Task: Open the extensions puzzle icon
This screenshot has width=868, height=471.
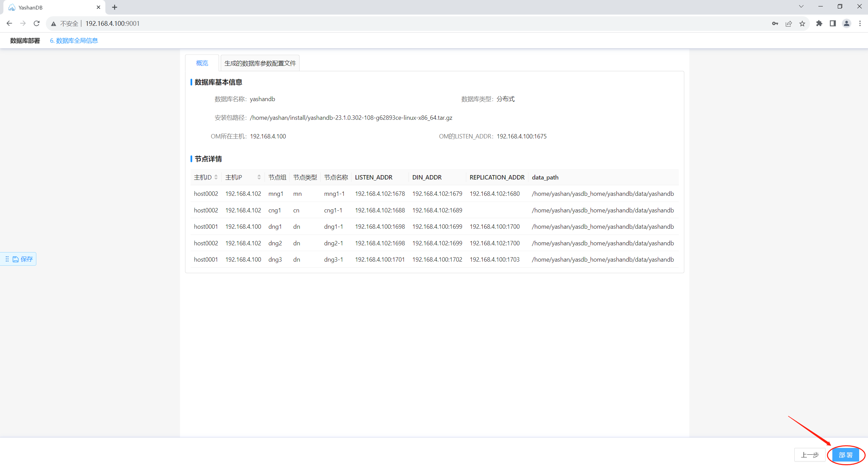Action: [819, 23]
